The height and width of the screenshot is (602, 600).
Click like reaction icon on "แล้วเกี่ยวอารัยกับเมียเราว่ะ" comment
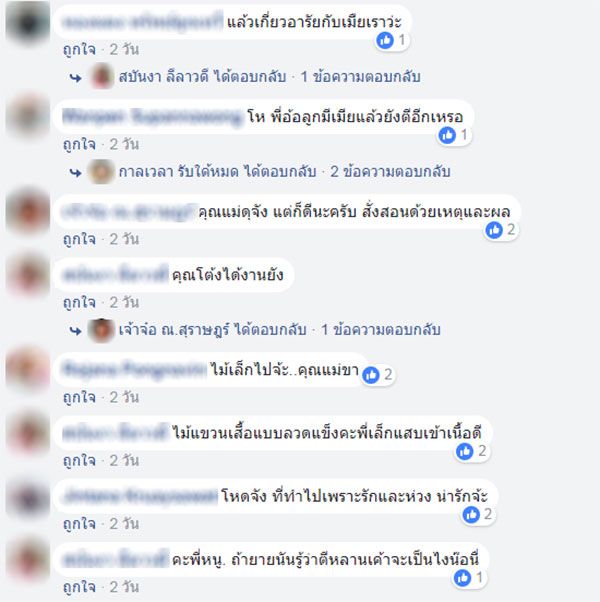(385, 40)
